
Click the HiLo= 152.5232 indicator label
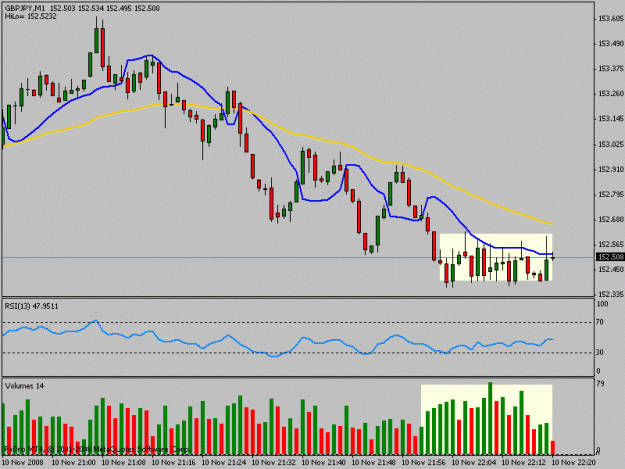click(31, 16)
